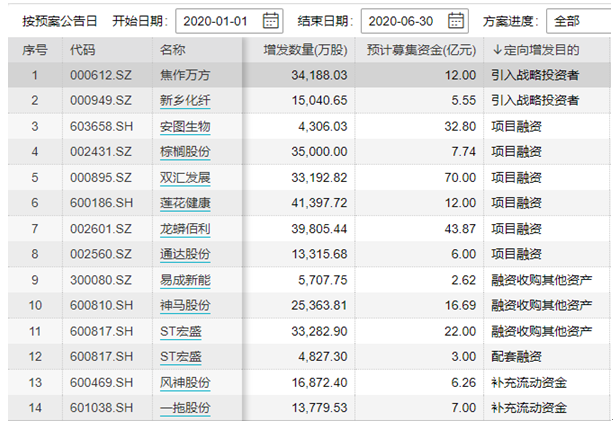Click the 预计募集资金 value 22.00
Screen dimensions: 613x424
pyautogui.click(x=460, y=331)
